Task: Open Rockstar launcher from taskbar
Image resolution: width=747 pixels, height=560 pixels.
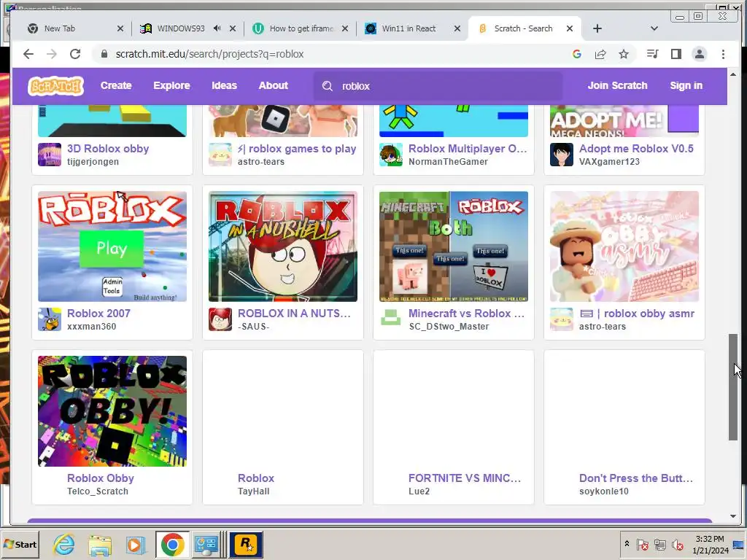Action: 246,544
